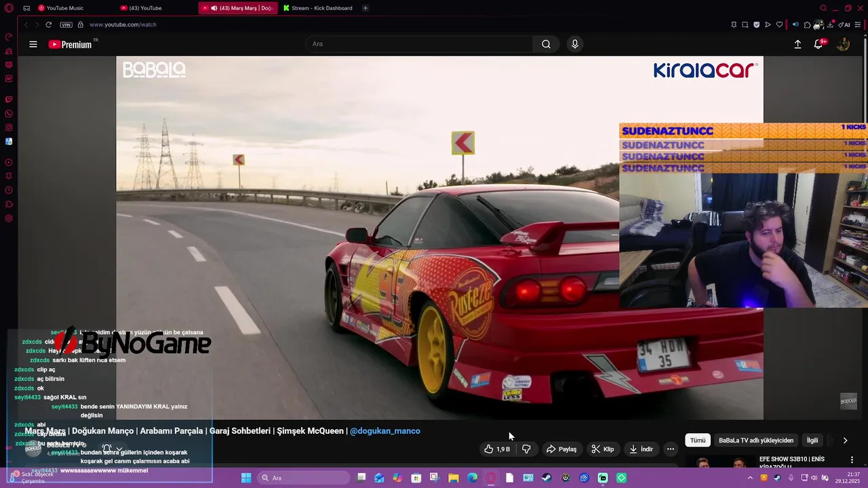Select the Marş Marş video tab
The image size is (868, 488).
click(x=238, y=8)
